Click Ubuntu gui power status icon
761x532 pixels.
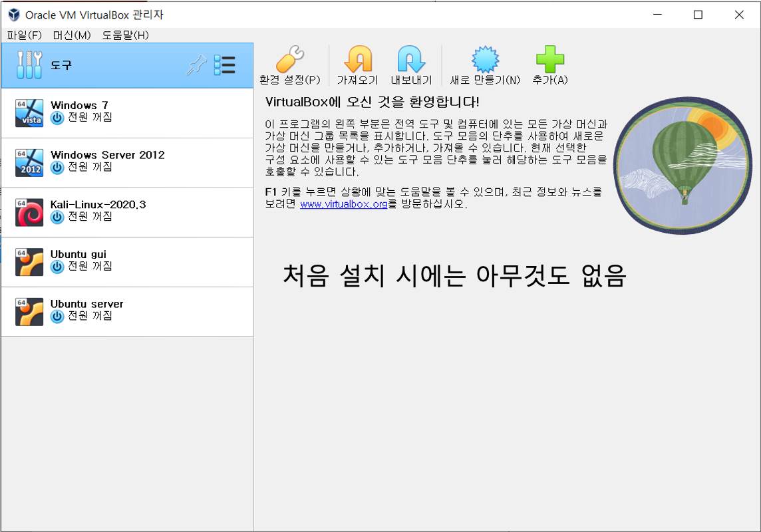(57, 267)
